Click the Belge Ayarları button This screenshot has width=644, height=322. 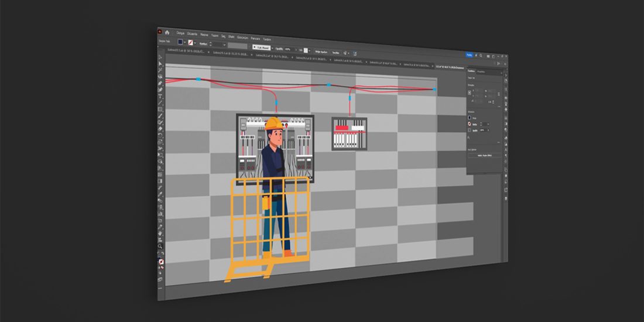[x=322, y=51]
